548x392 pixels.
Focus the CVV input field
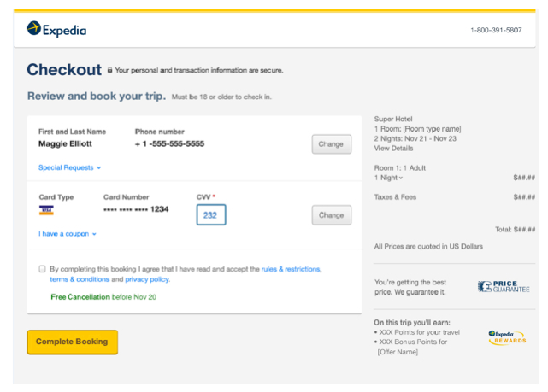210,215
